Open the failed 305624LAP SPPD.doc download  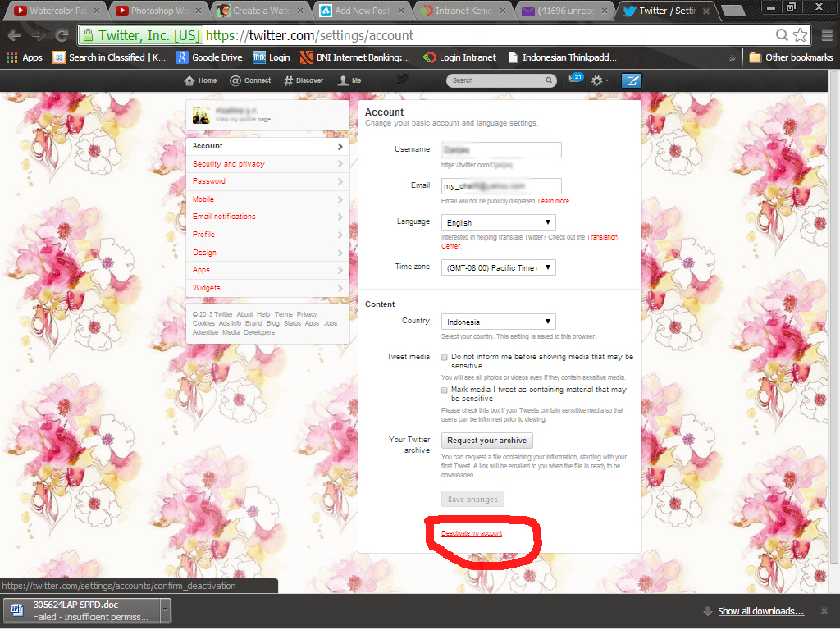[82, 610]
